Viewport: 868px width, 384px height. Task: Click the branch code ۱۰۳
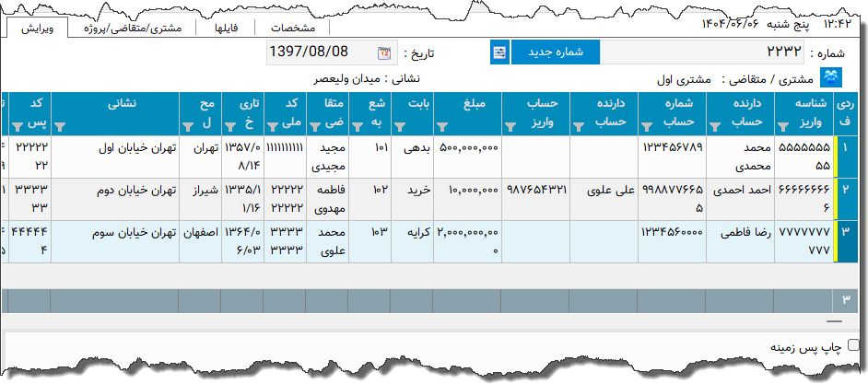pyautogui.click(x=369, y=241)
